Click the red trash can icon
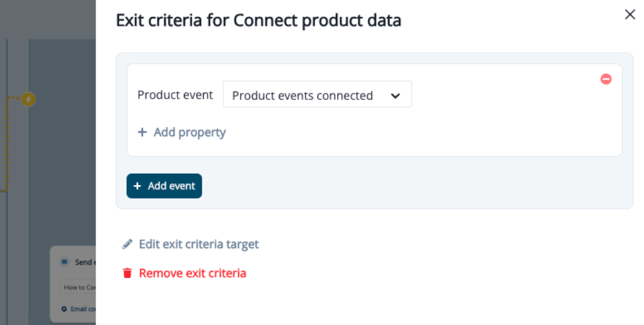The width and height of the screenshot is (644, 325). 127,273
